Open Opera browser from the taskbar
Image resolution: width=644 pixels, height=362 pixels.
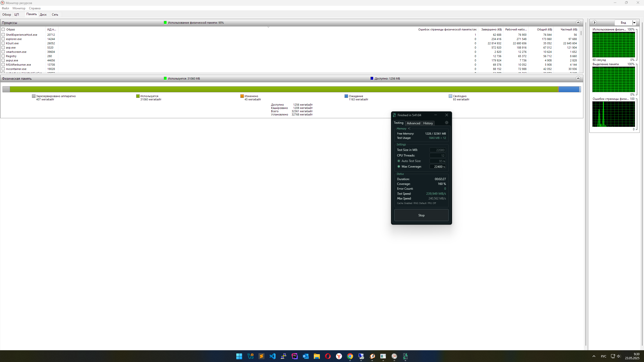[x=328, y=356]
